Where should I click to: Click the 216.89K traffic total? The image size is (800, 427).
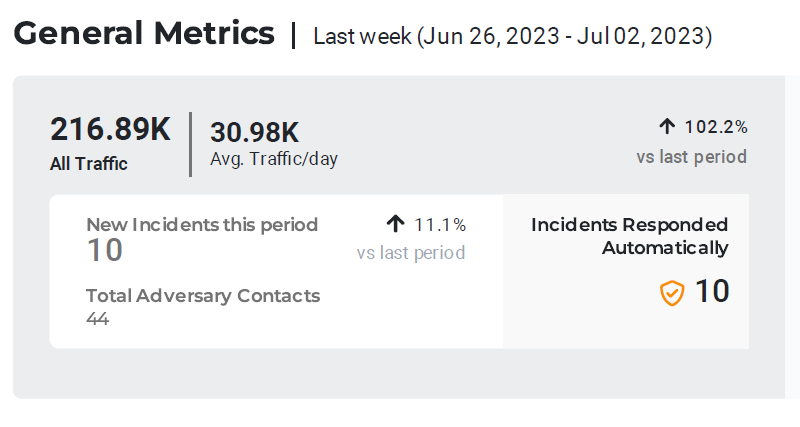tap(111, 130)
